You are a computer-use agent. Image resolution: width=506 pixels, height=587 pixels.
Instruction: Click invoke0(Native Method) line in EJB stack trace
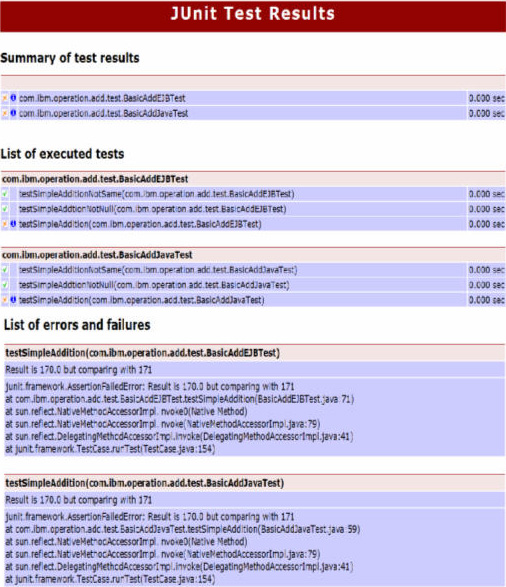pos(126,411)
